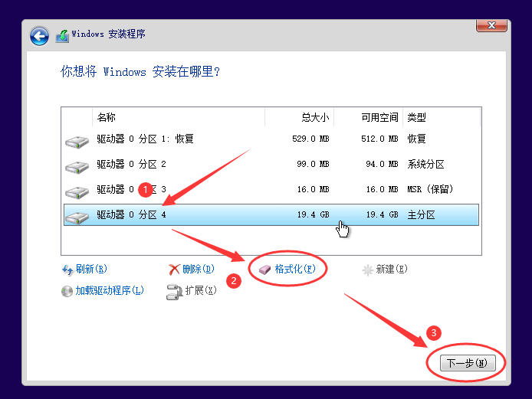The width and height of the screenshot is (532, 399).
Task: Click 新建(E) link
Action: tap(392, 269)
